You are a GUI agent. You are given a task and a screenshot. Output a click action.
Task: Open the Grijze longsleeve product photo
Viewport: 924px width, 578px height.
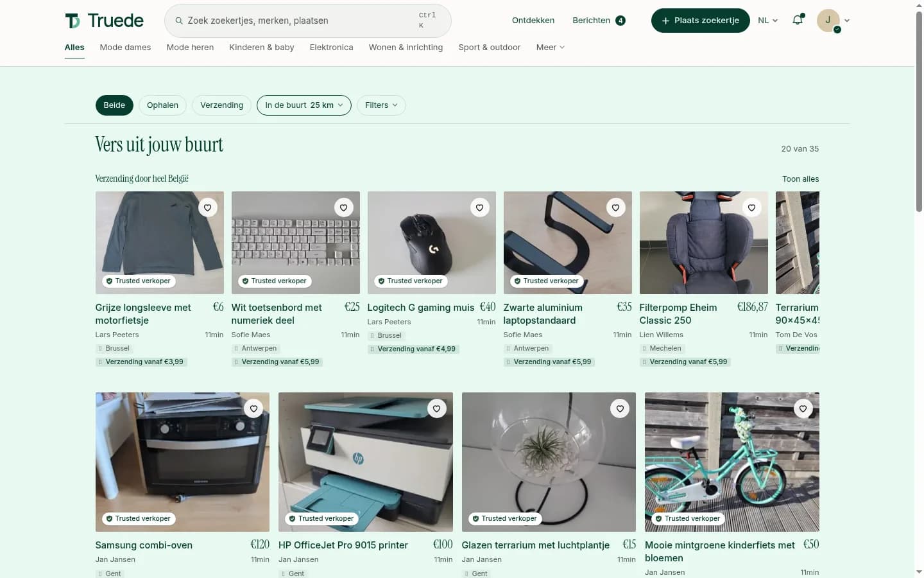point(160,243)
